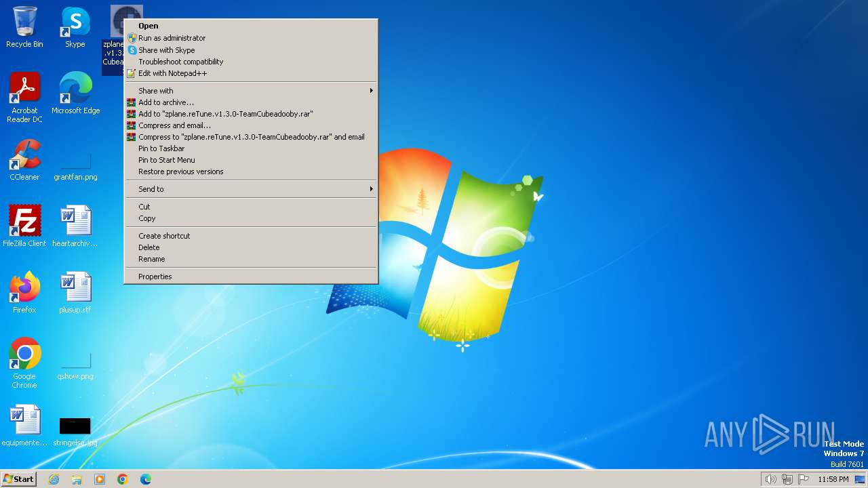Image resolution: width=868 pixels, height=488 pixels.
Task: Open Internet Explorer from the taskbar
Action: pos(54,479)
